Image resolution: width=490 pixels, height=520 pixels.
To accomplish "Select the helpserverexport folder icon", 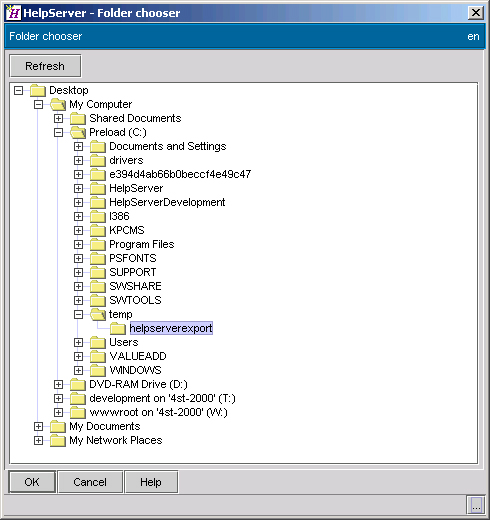I will (118, 328).
